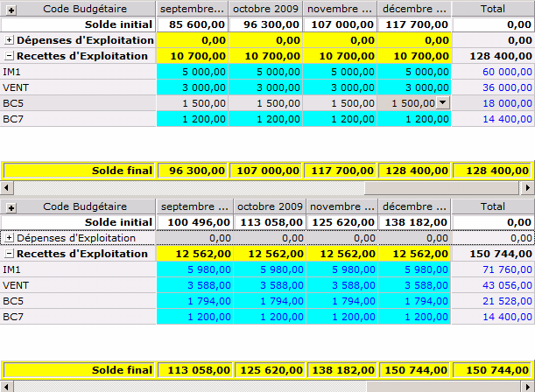Click the bottom grid's corner selector icon
This screenshot has height=392, width=535.
click(9, 206)
